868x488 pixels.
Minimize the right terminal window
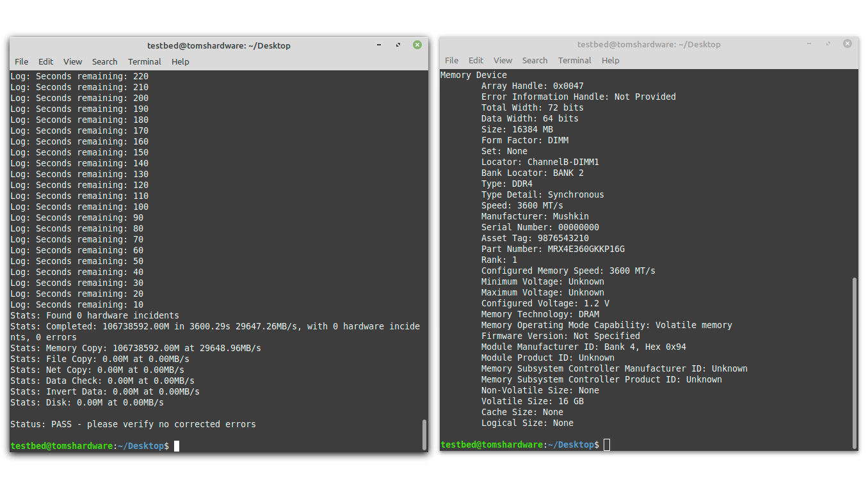click(x=810, y=43)
